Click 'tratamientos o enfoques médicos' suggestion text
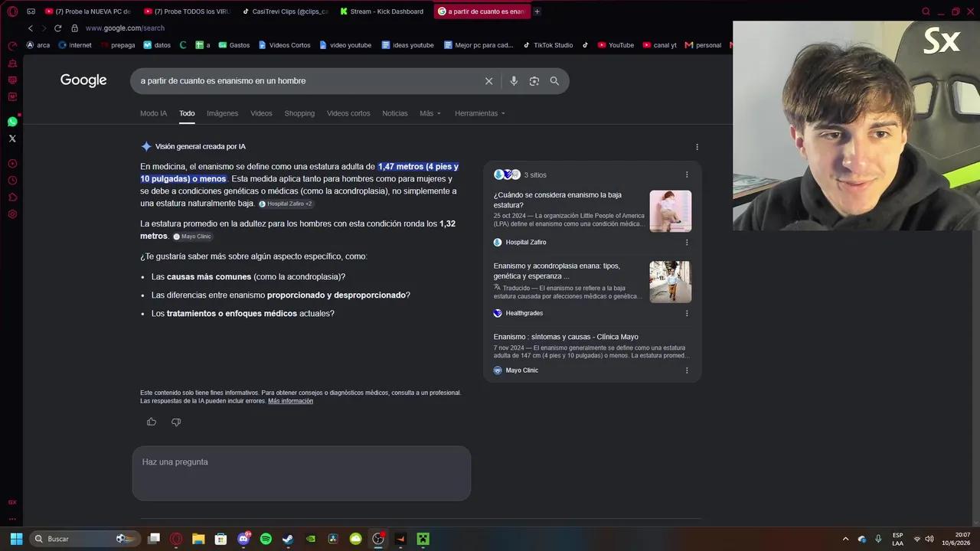Screen dimensions: 980x551 pos(232,314)
